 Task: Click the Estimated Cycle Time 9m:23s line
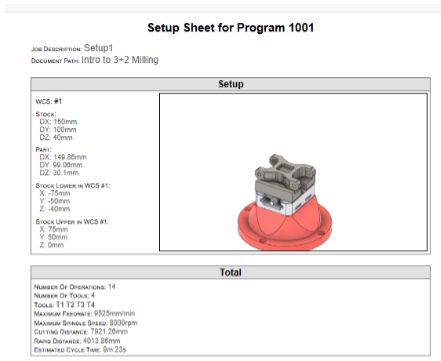coord(80,350)
